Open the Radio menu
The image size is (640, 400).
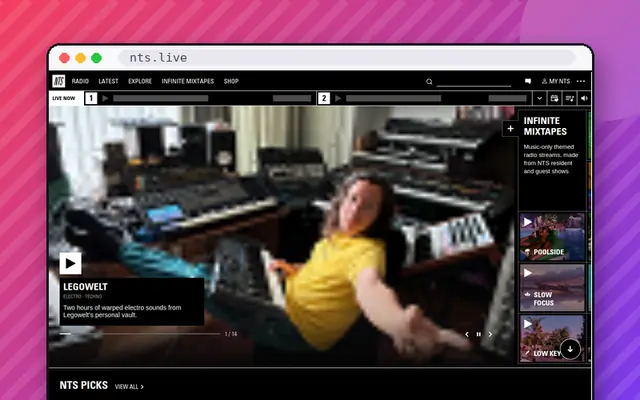[80, 81]
